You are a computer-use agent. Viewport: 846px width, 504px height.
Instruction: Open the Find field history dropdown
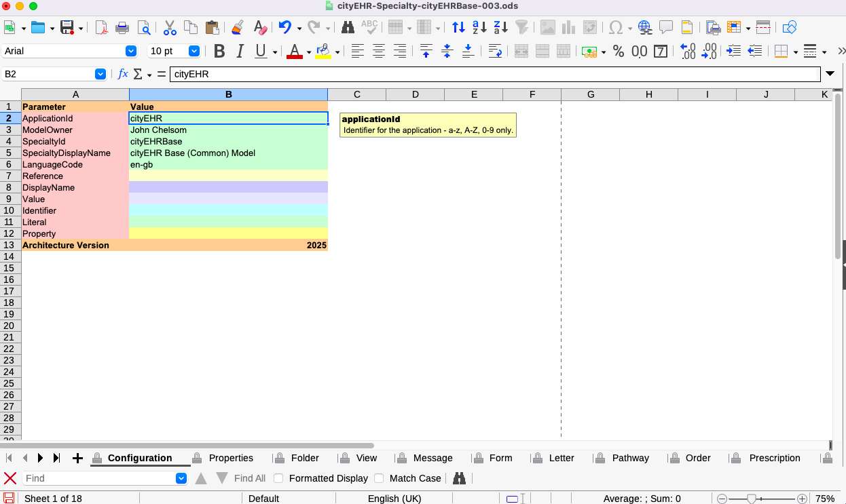pyautogui.click(x=181, y=478)
